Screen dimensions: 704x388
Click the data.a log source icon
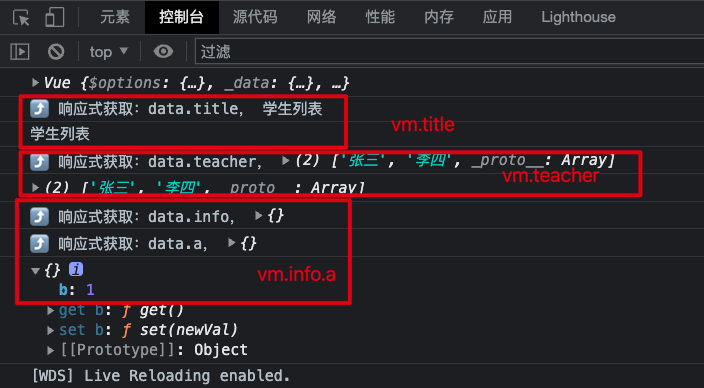[39, 244]
